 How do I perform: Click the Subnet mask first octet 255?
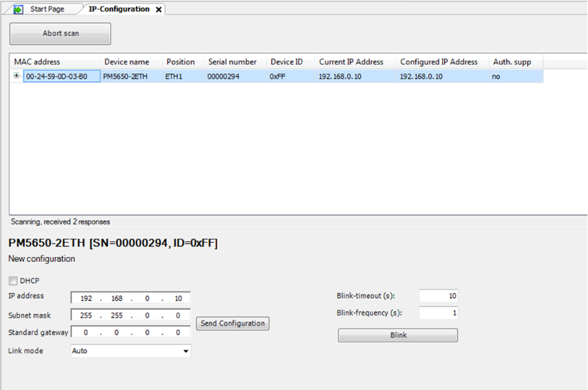click(x=86, y=315)
